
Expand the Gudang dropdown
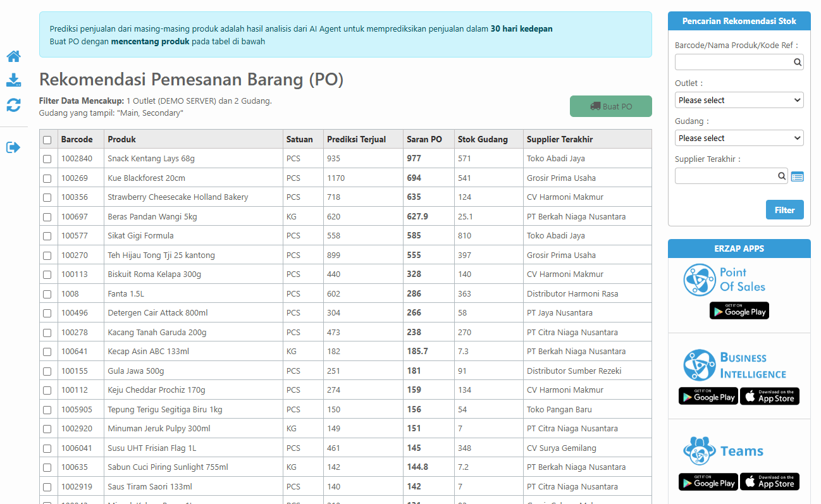[x=739, y=138]
